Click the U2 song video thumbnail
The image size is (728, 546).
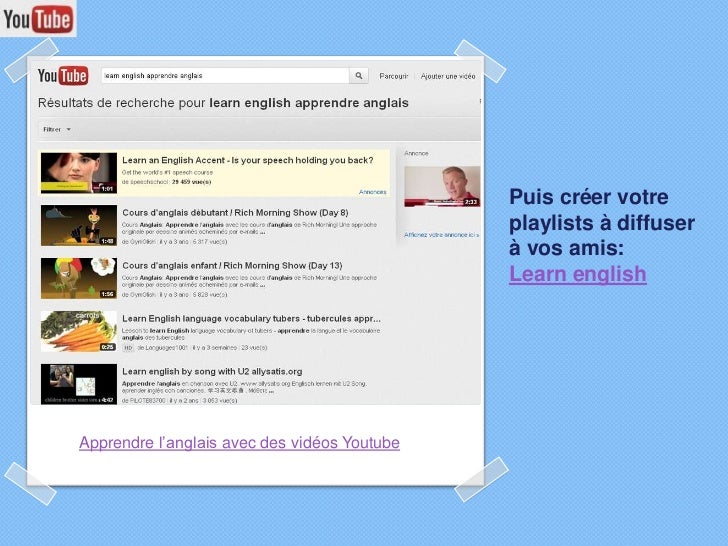[x=79, y=384]
